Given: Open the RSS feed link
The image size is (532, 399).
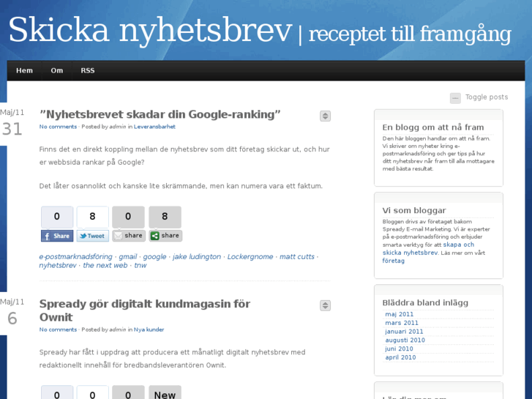Looking at the screenshot, I should 88,70.
